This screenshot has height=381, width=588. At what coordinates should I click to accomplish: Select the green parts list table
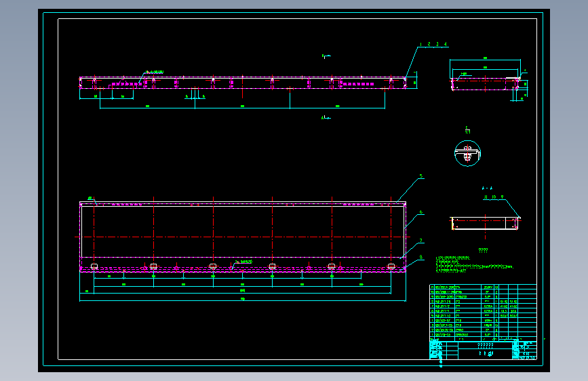coord(483,311)
